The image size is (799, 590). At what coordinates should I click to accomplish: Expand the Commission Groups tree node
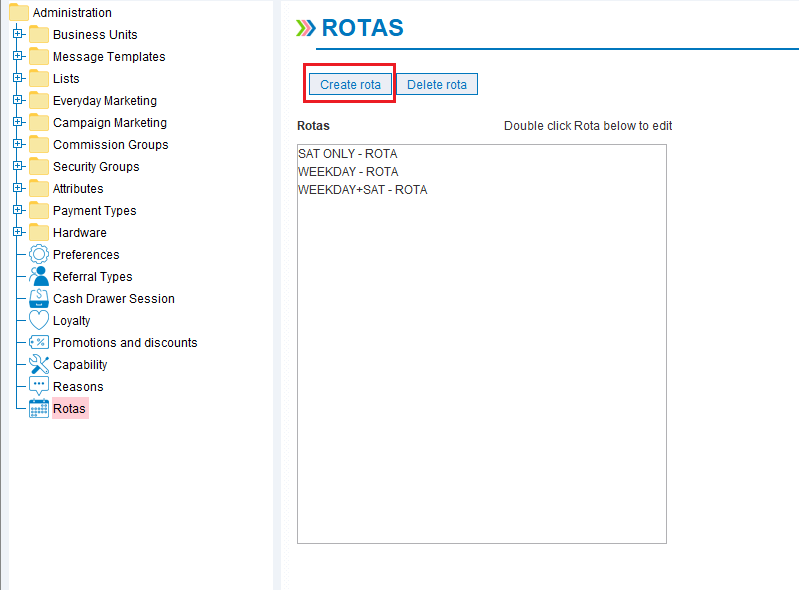coord(17,144)
